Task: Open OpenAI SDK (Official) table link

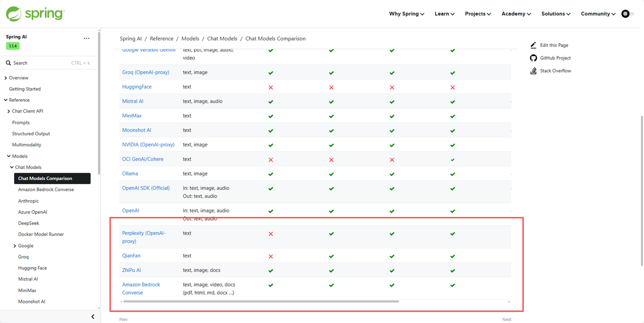Action: [146, 188]
